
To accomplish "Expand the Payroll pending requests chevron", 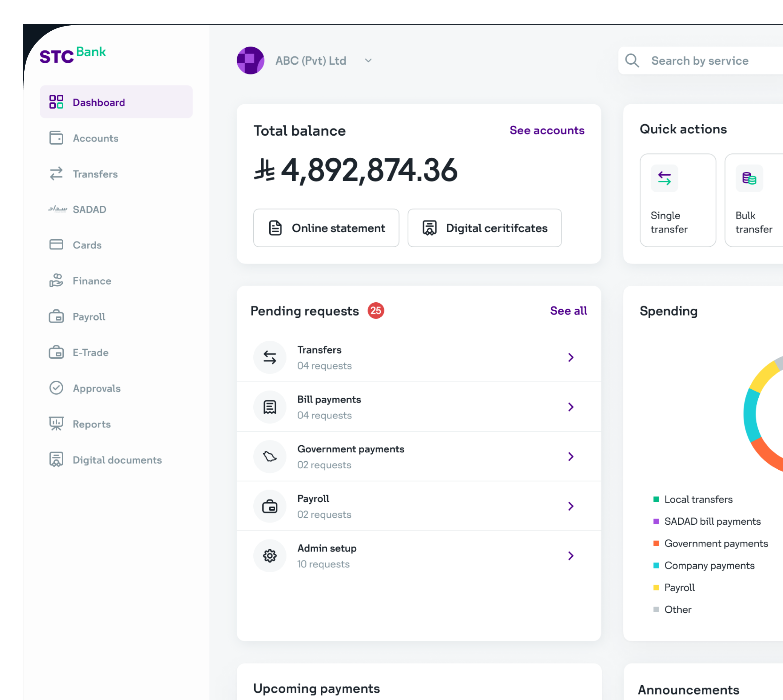I will point(571,506).
